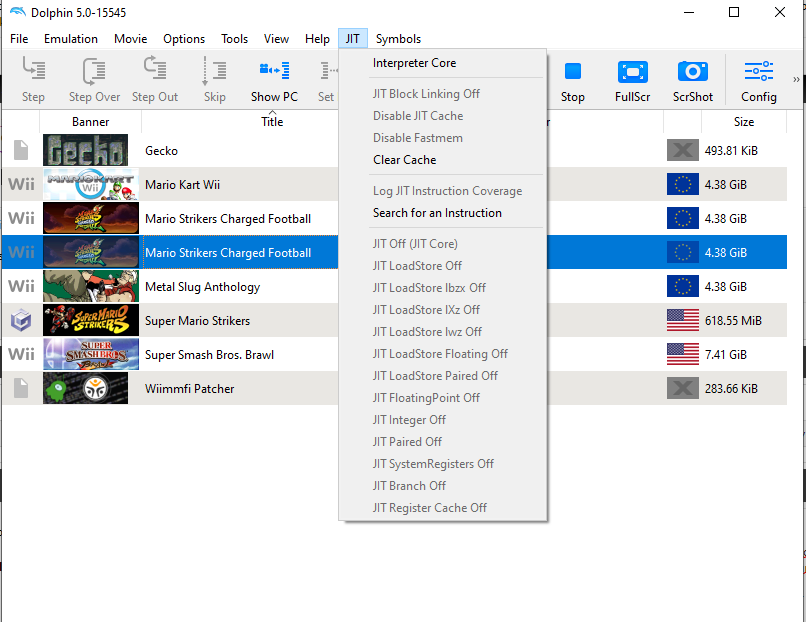Open the Config settings icon
Screen dimensions: 806x622
[759, 71]
